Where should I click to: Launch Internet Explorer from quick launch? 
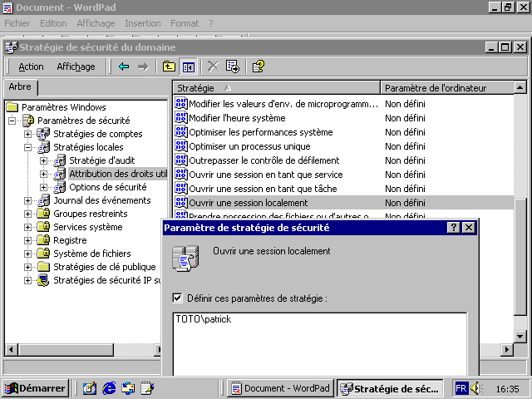point(109,388)
